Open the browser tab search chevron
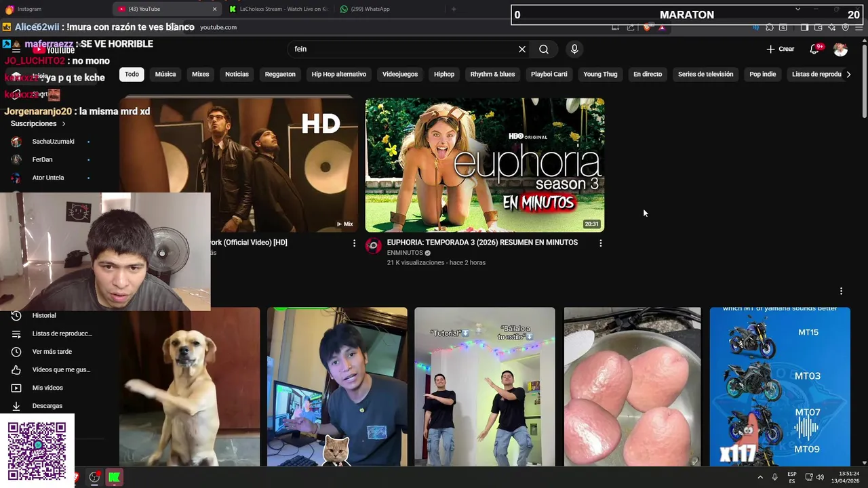868x488 pixels. pos(797,9)
